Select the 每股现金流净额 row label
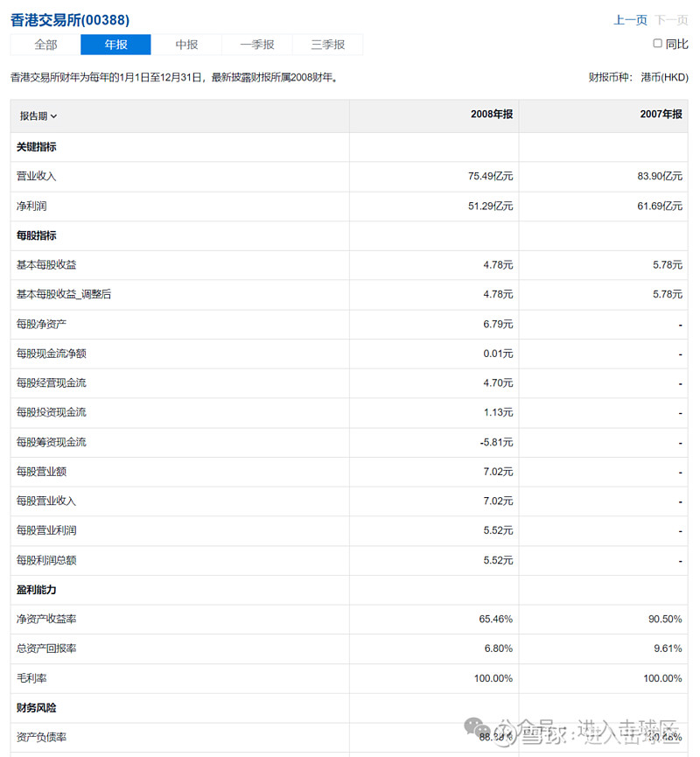Viewport: 700px width, 757px height. tap(51, 354)
